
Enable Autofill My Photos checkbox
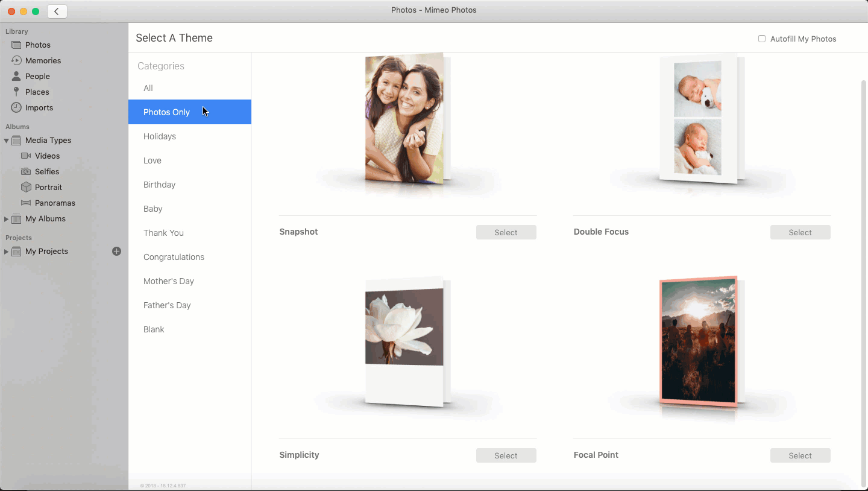pyautogui.click(x=762, y=39)
